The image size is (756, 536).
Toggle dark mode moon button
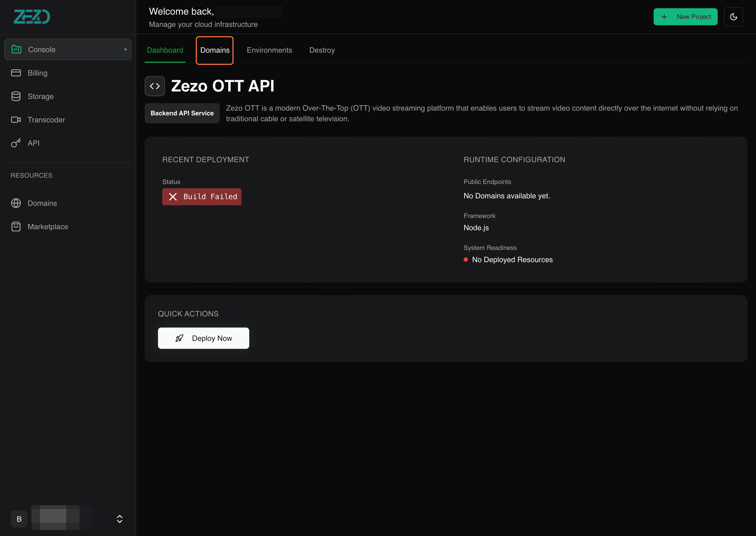click(x=733, y=17)
